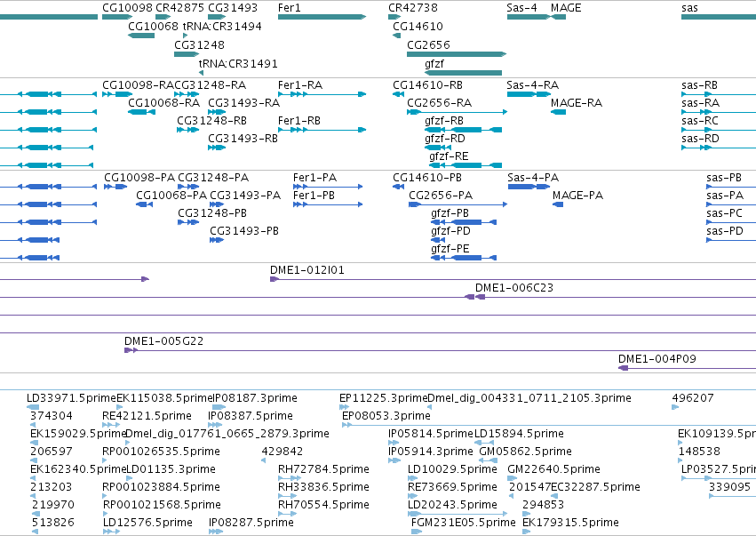Select the CG2656 gene label
This screenshot has height=536, width=756.
[428, 44]
